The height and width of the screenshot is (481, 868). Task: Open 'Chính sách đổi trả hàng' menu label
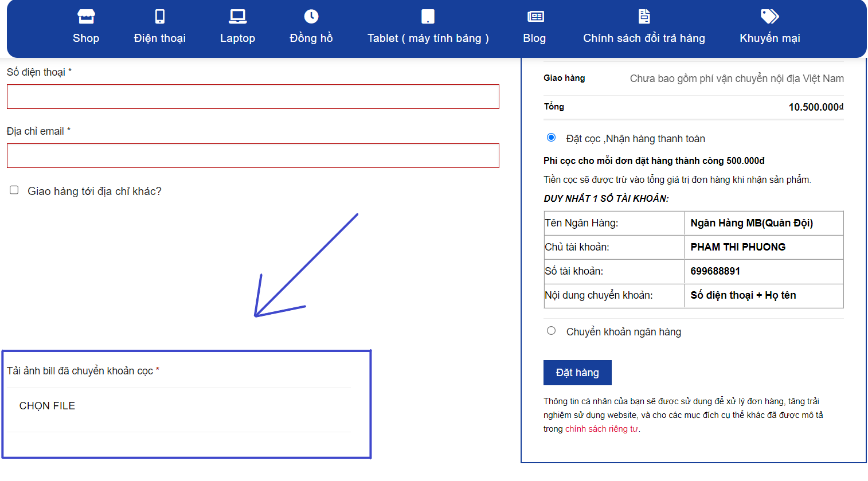[644, 38]
